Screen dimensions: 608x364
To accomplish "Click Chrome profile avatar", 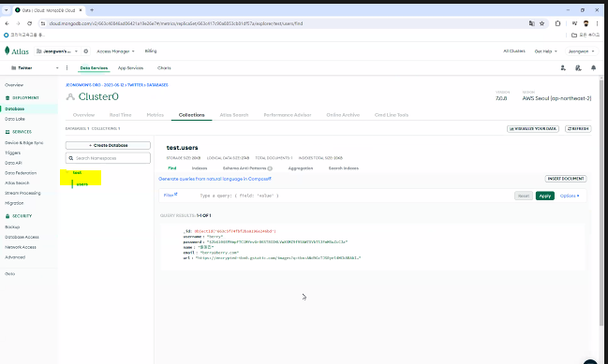I will tap(586, 23).
